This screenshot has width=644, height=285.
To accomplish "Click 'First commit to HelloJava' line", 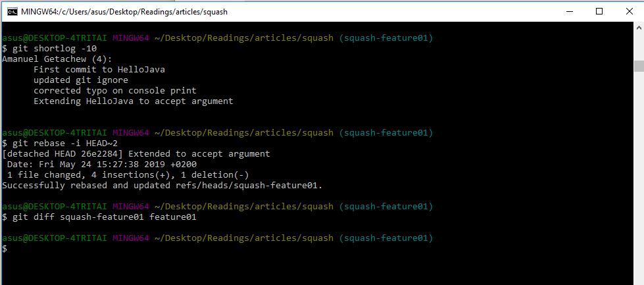I will pos(99,69).
